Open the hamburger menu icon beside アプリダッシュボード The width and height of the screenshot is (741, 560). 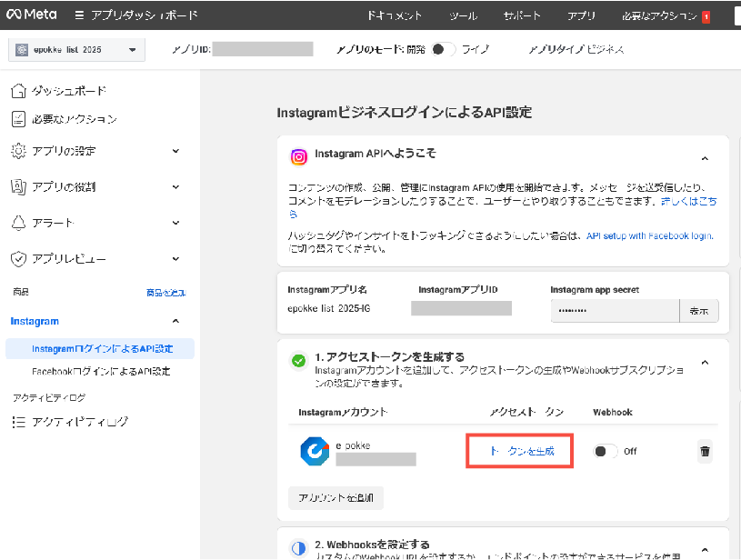point(79,15)
